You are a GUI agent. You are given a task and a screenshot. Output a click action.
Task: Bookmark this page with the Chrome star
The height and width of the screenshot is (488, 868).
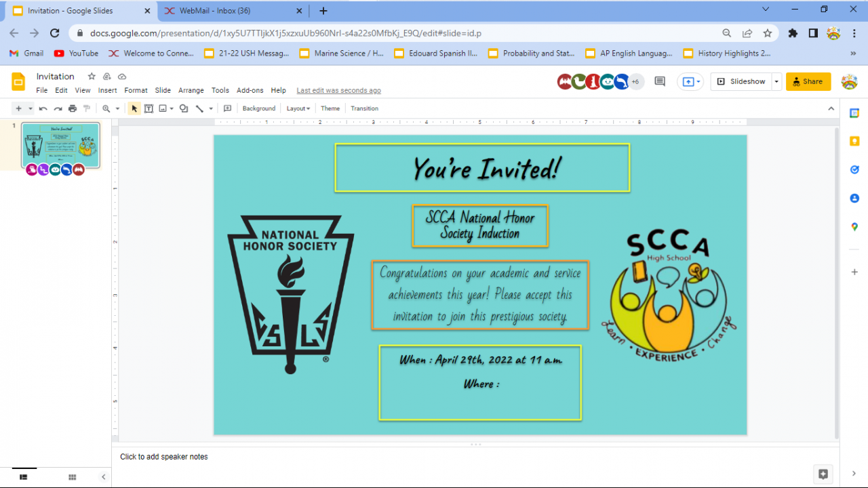pos(767,33)
